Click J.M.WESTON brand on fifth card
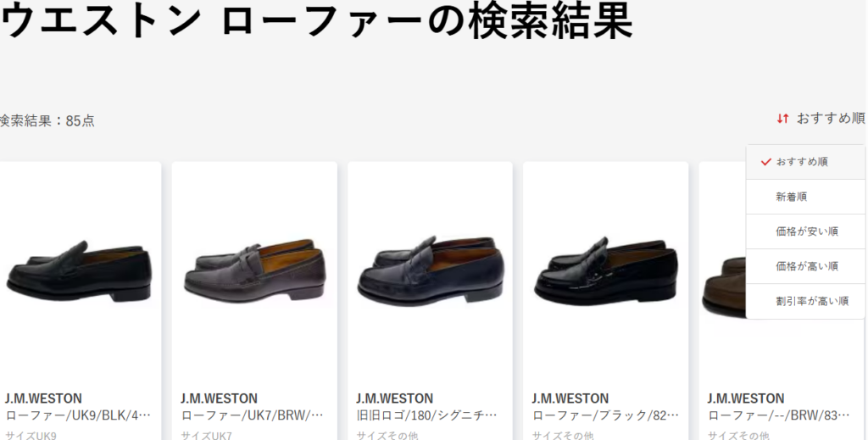This screenshot has height=440, width=868. (x=746, y=398)
